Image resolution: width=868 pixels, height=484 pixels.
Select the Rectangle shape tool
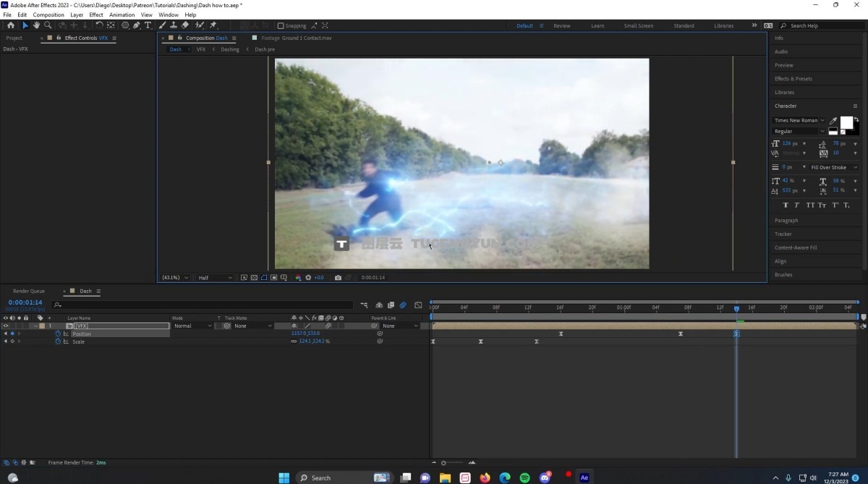pos(125,25)
